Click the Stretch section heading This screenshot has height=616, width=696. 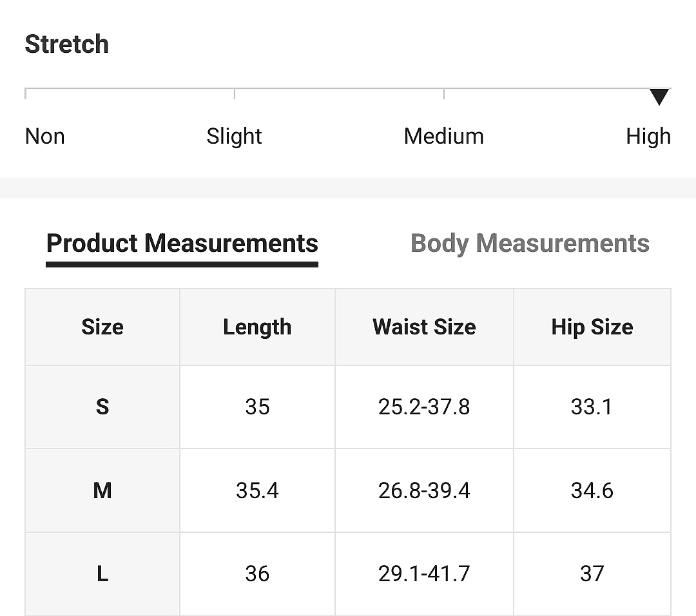tap(66, 44)
